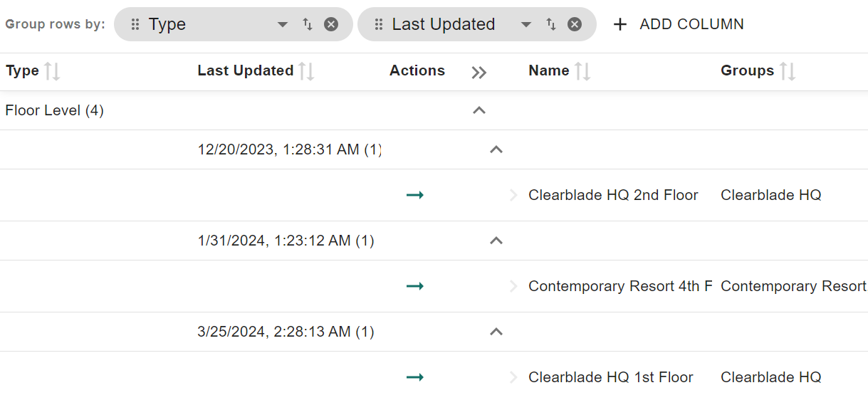Sort table by Last Updated column
Viewport: 868px width, 400px height.
[306, 71]
